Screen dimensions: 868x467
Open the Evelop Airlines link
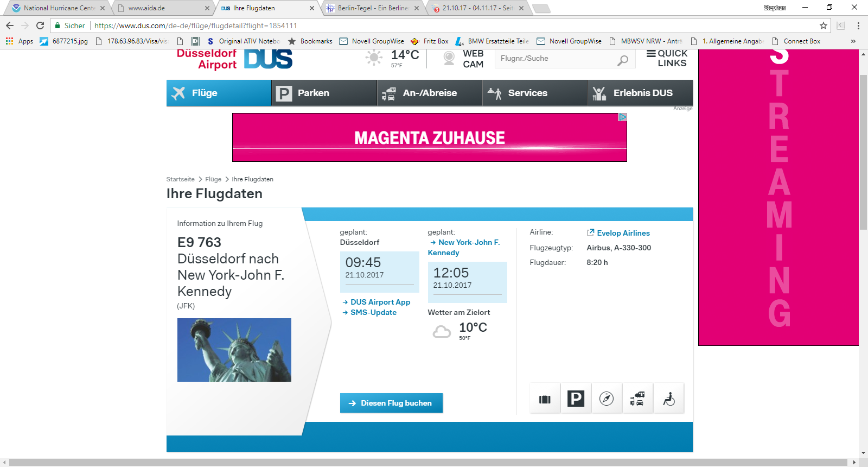click(623, 233)
